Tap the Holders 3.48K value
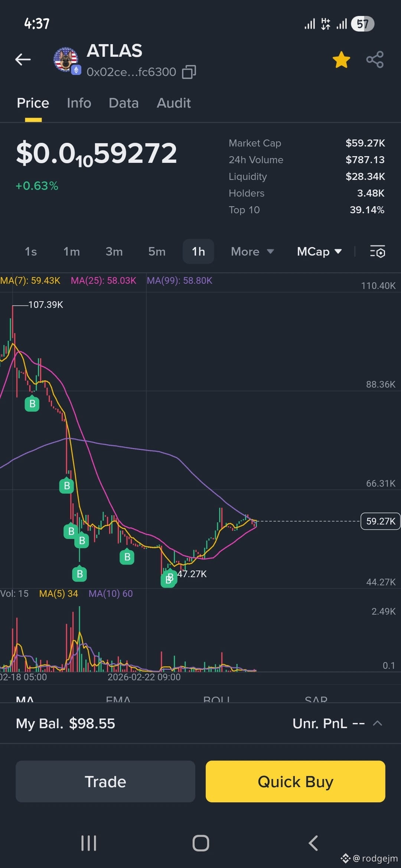Screen dimensions: 401x868 (371, 193)
